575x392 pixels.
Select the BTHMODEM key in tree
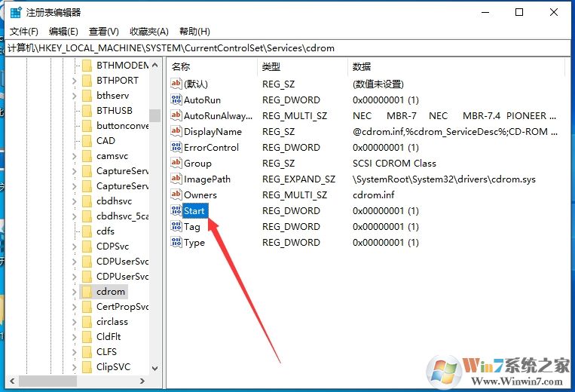(123, 66)
